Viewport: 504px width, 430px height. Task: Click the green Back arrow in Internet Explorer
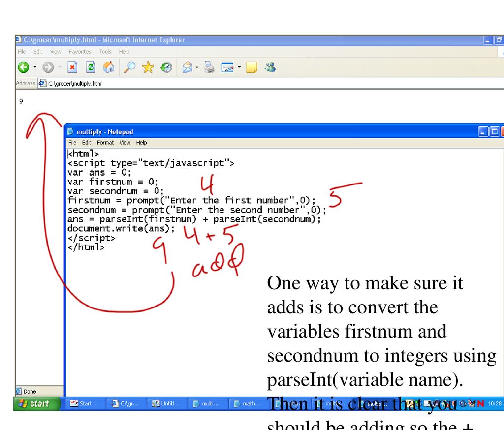(24, 67)
